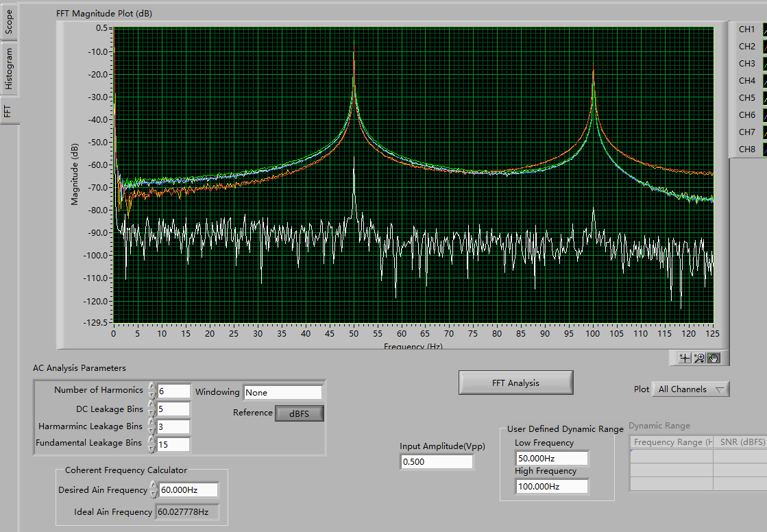767x532 pixels.
Task: Click the CH3 plot legend icon
Action: [765, 64]
